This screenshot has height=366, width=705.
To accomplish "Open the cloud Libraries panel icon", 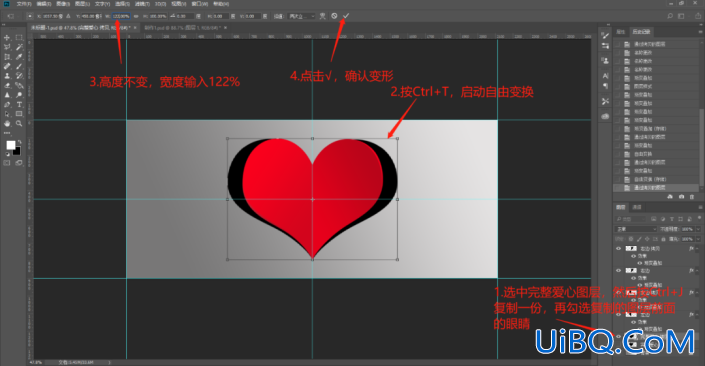I will point(605,116).
